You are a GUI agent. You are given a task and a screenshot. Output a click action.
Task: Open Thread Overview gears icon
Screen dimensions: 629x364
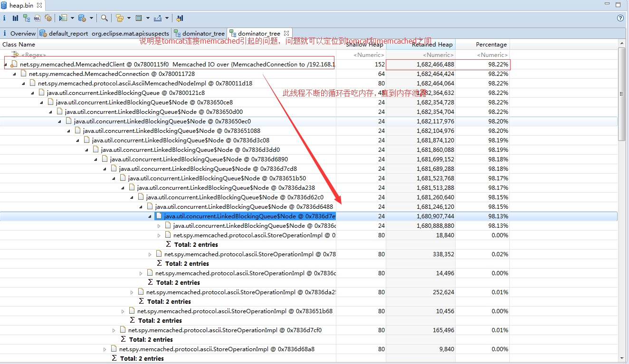(x=48, y=18)
